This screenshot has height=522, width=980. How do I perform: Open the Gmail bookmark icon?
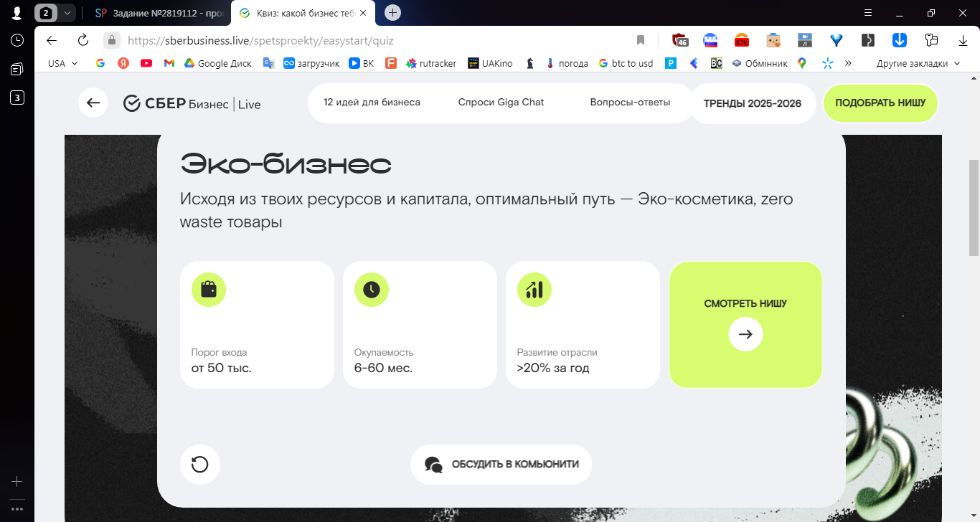(x=169, y=63)
